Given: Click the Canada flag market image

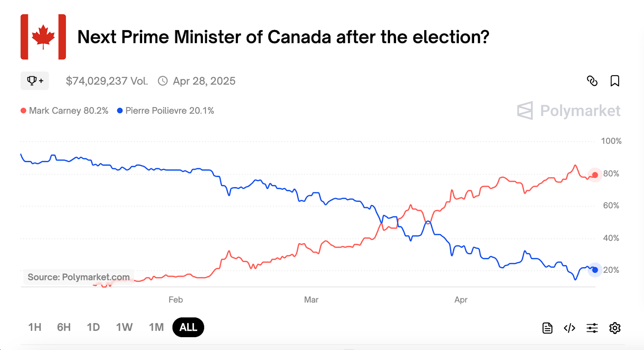Looking at the screenshot, I should coord(43,37).
